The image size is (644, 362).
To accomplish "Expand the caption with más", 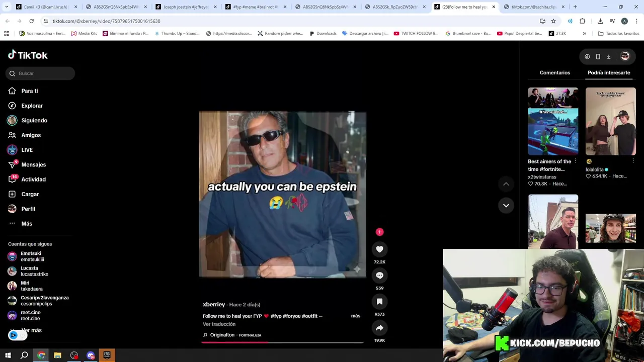I will tap(356, 316).
